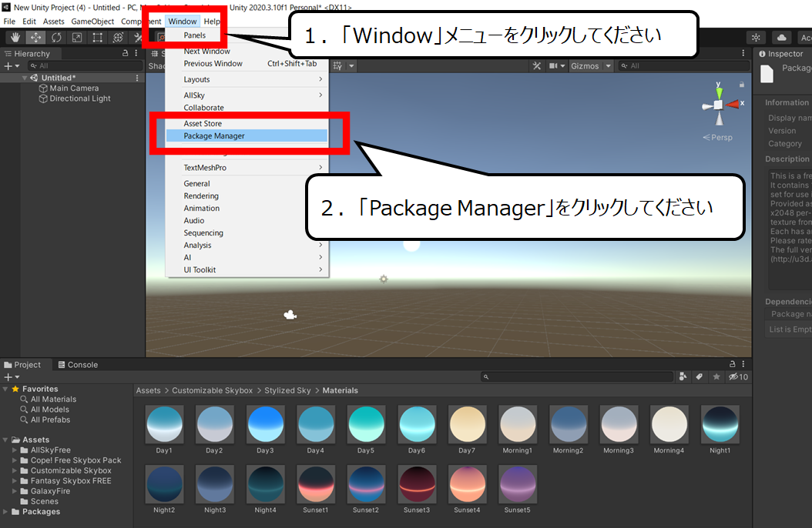
Task: Go to Customizable Skybox breadcrumb
Action: [x=213, y=390]
